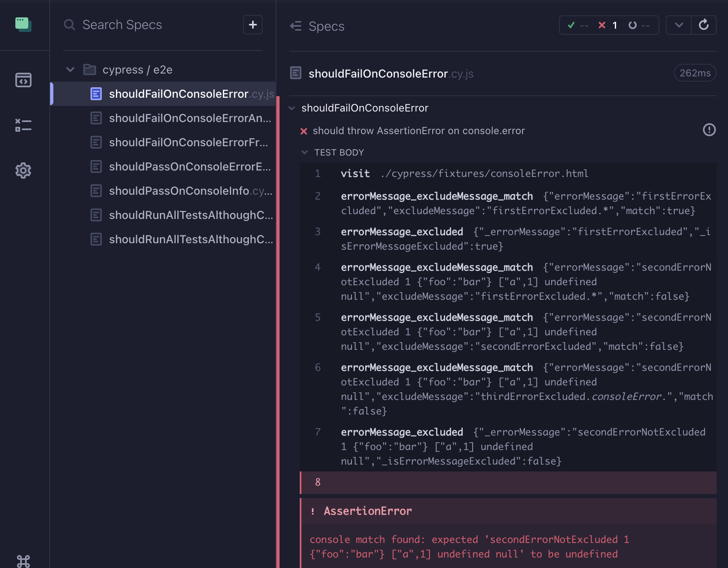Select command 4 with firstErrorExcluded.* false
Screen dimensions: 728x568
point(508,282)
